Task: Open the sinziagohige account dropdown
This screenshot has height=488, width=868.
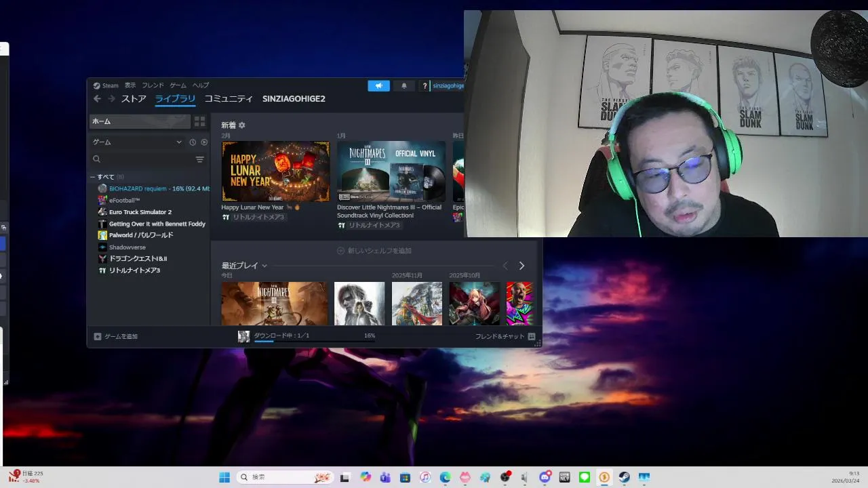Action: click(x=448, y=86)
